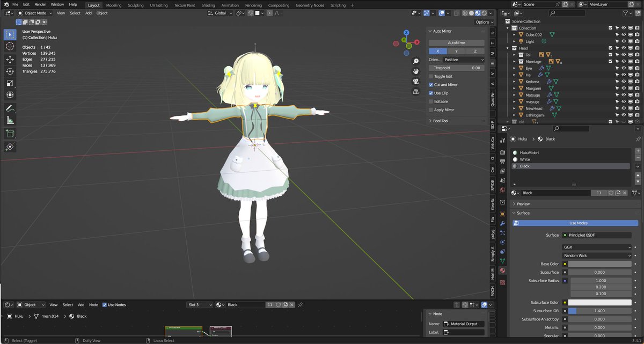Screen dimensions: 644x344
Task: Open the Material properties tab
Action: tap(502, 270)
